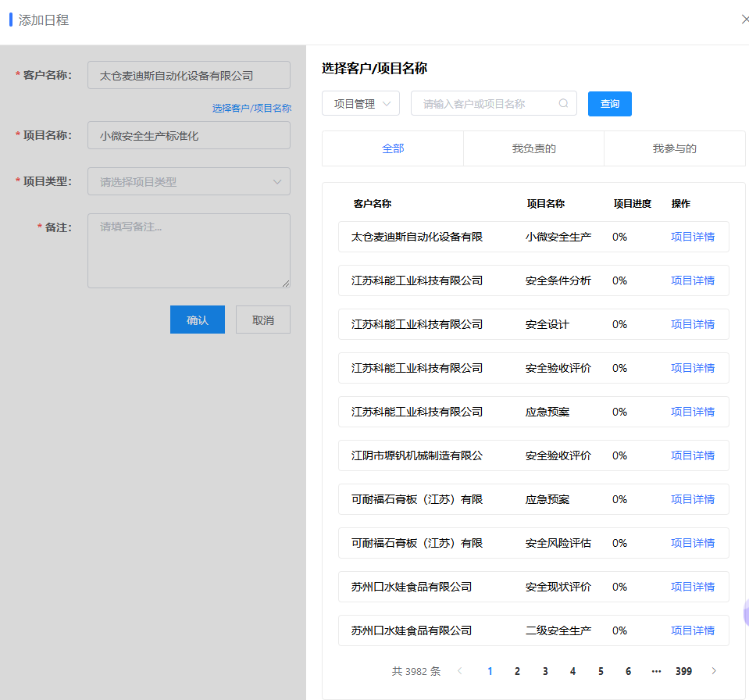Open 项目详情 for 太仓麦迪斯自动化设备 row
This screenshot has width=749, height=700.
pos(693,237)
